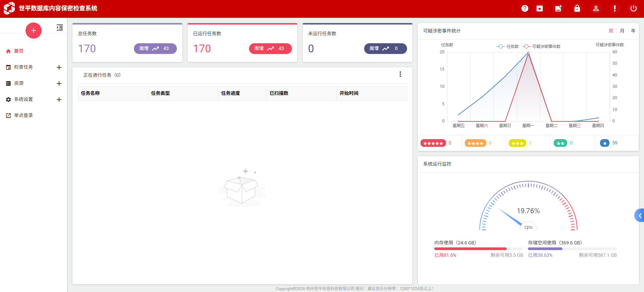Click the archive download icon in header

tap(539, 8)
